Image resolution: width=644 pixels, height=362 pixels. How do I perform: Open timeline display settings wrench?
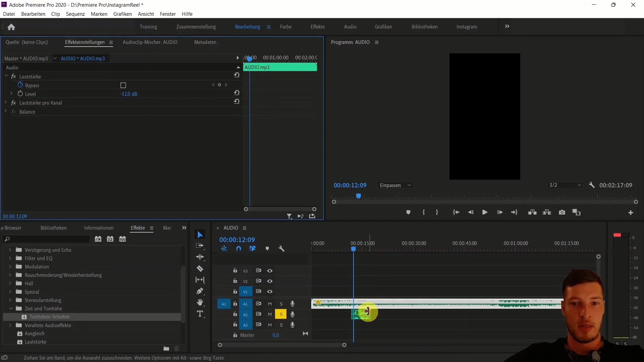click(281, 249)
